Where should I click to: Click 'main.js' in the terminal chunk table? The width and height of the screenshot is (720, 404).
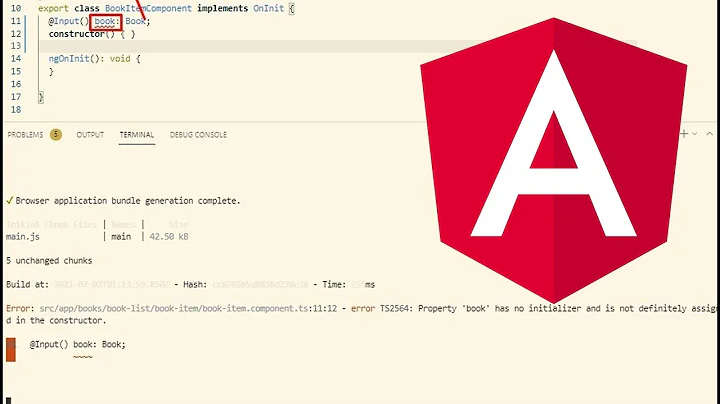[23, 237]
